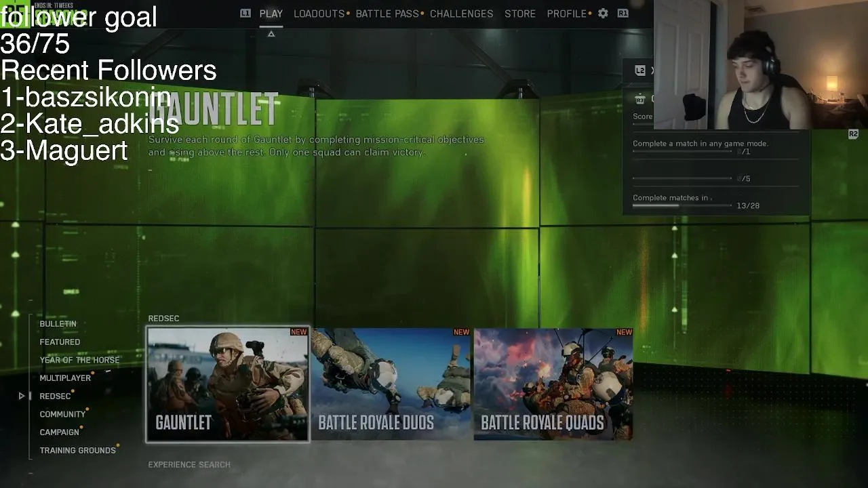The image size is (868, 488).
Task: Open the PROFILE tab
Action: [567, 14]
